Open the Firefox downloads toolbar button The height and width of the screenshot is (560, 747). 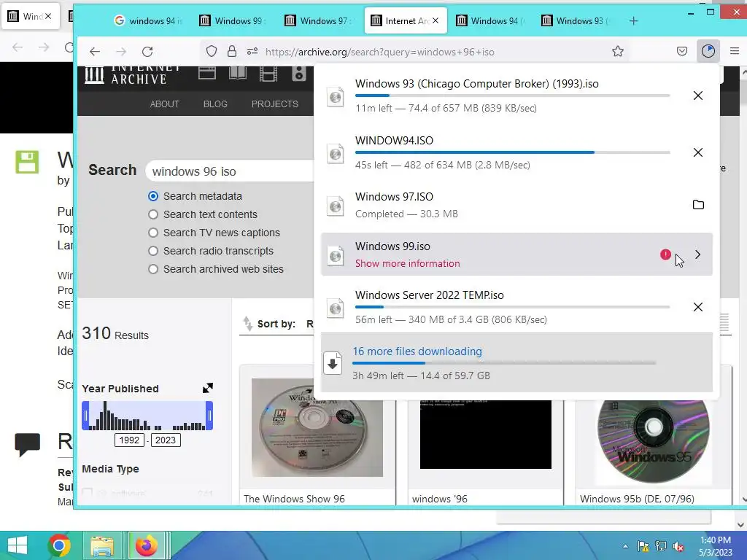pyautogui.click(x=708, y=51)
